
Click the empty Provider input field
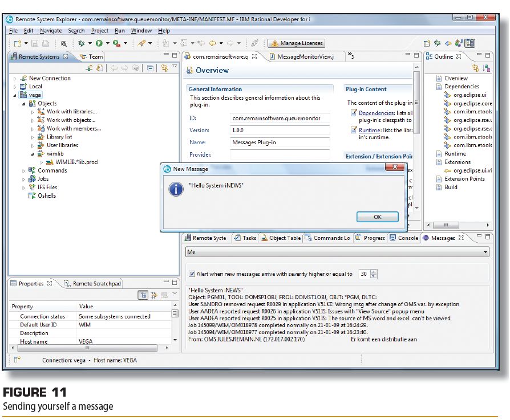280,154
